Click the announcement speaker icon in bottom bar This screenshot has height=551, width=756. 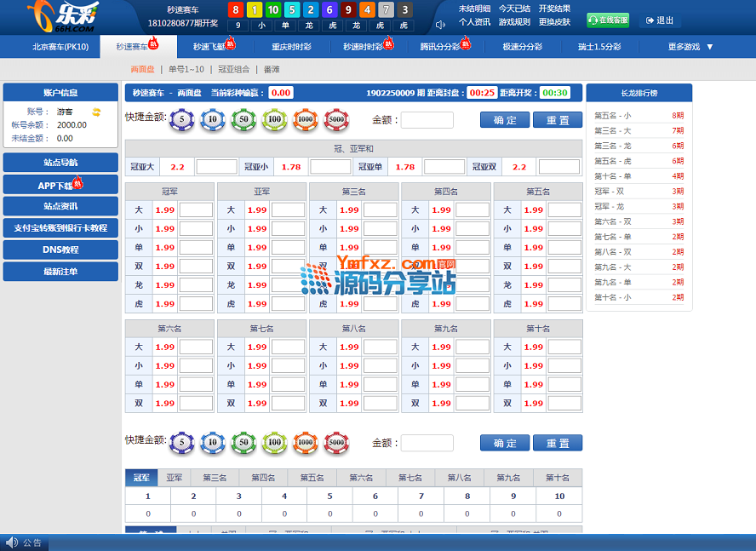(12, 542)
